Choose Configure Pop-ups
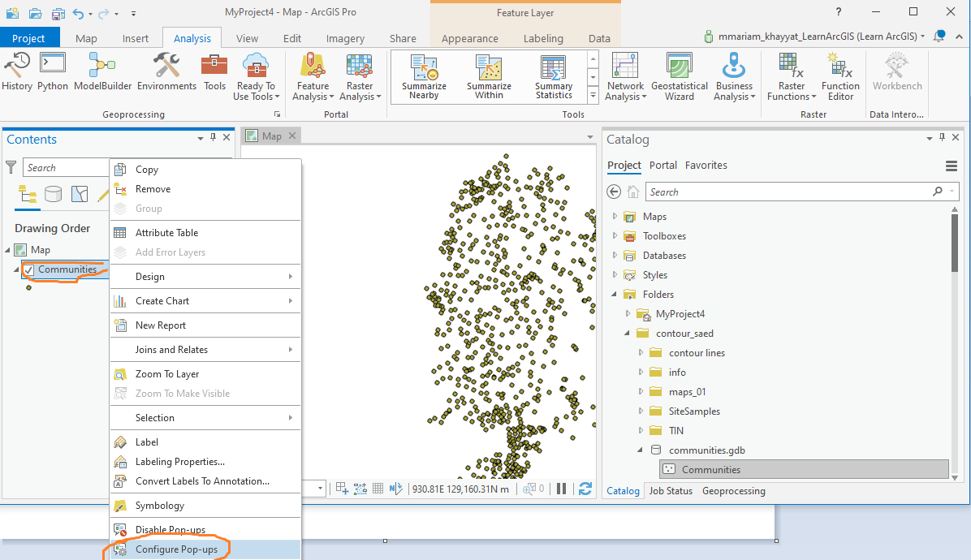This screenshot has width=971, height=560. click(205, 549)
